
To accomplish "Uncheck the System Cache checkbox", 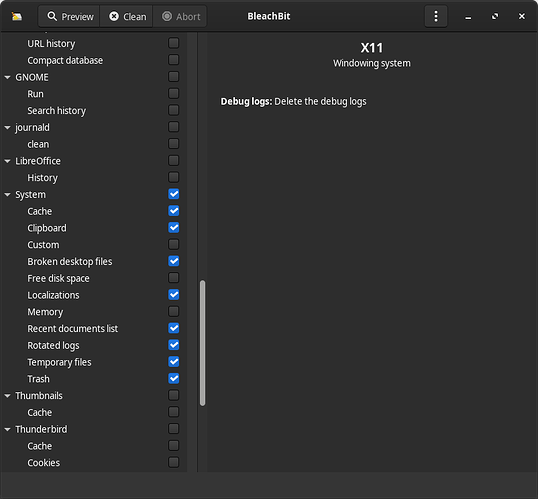I will [174, 211].
